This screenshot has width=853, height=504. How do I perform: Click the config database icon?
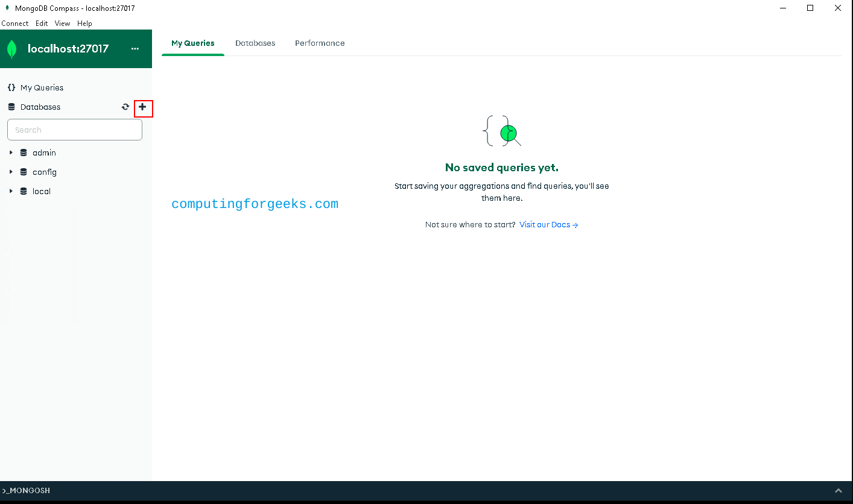(23, 172)
